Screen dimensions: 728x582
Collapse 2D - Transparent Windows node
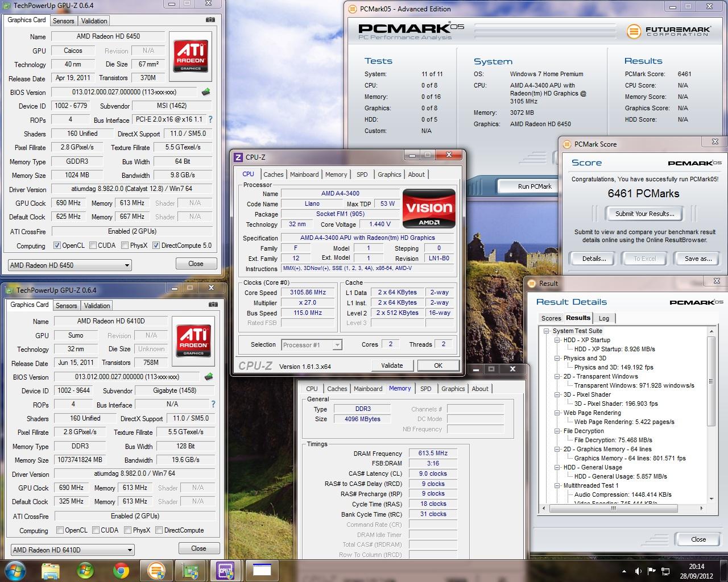point(557,376)
